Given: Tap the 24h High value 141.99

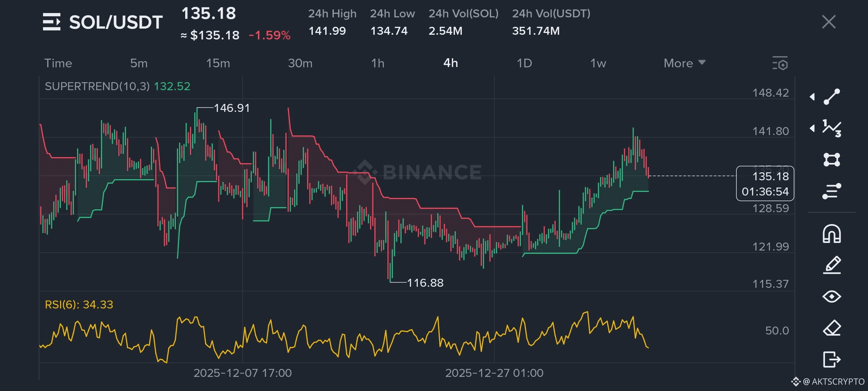Looking at the screenshot, I should (x=327, y=31).
